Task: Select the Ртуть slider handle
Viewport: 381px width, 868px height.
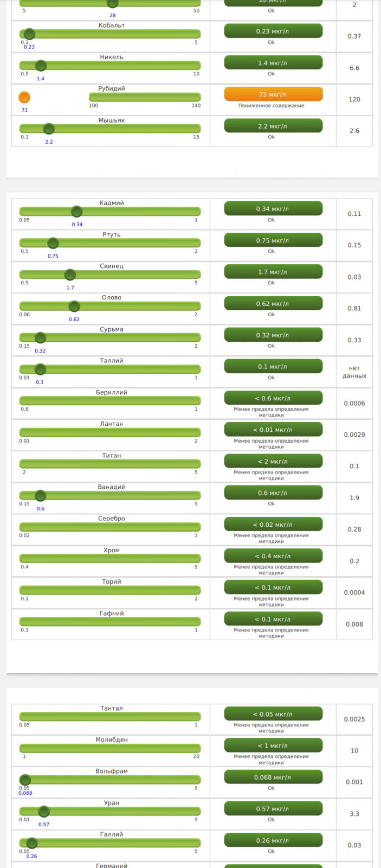Action: [x=53, y=243]
